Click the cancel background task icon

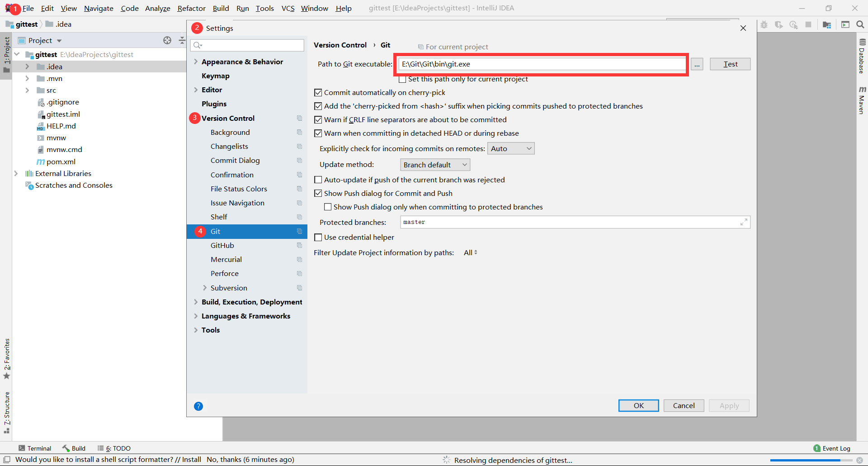859,460
